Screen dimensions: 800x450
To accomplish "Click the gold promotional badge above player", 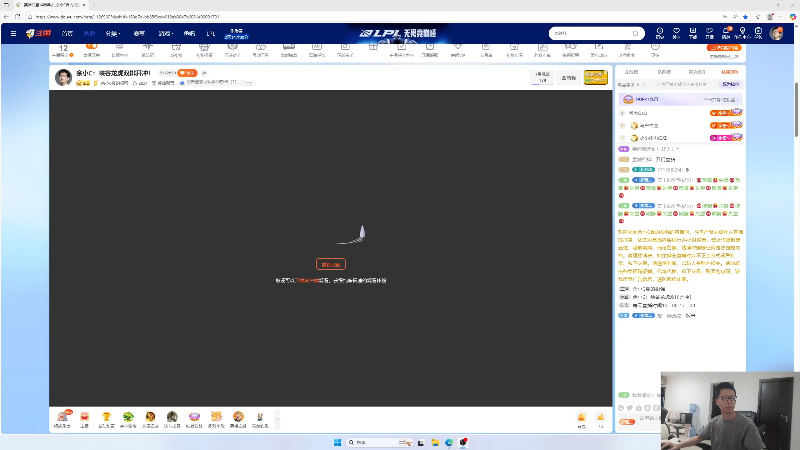I will [x=595, y=78].
